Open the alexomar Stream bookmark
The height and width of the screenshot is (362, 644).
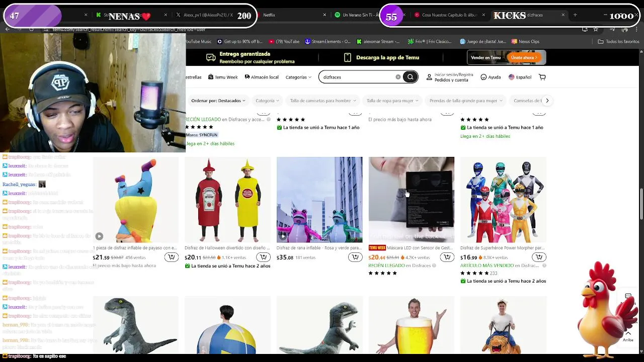[378, 41]
